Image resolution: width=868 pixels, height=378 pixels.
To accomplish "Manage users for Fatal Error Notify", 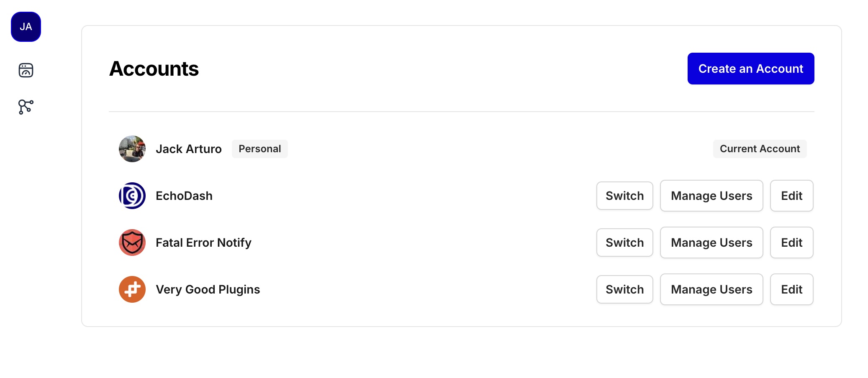I will pyautogui.click(x=711, y=243).
